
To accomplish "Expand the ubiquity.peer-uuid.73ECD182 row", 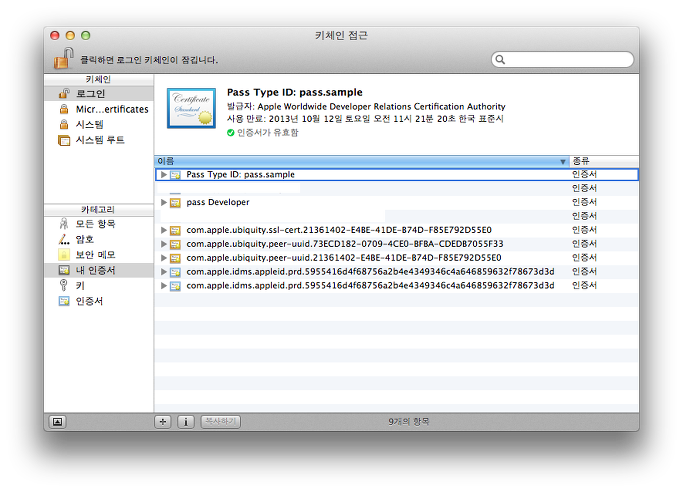I will tap(164, 244).
